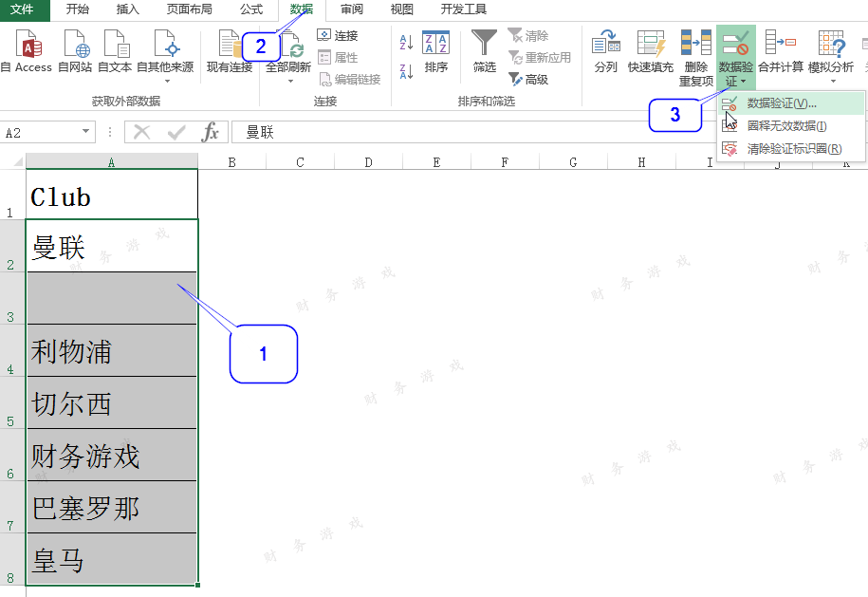Toggle the Filter (筛选) funnel
The image size is (868, 597).
tap(485, 51)
